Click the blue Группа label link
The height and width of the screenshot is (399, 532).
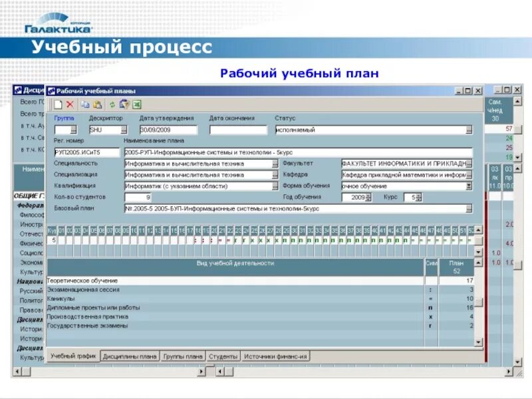(x=64, y=118)
